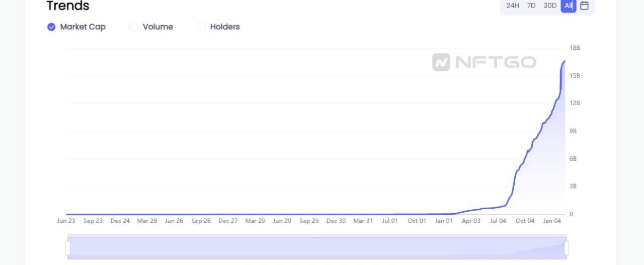
Task: Switch chart to Holders option
Action: tap(201, 27)
